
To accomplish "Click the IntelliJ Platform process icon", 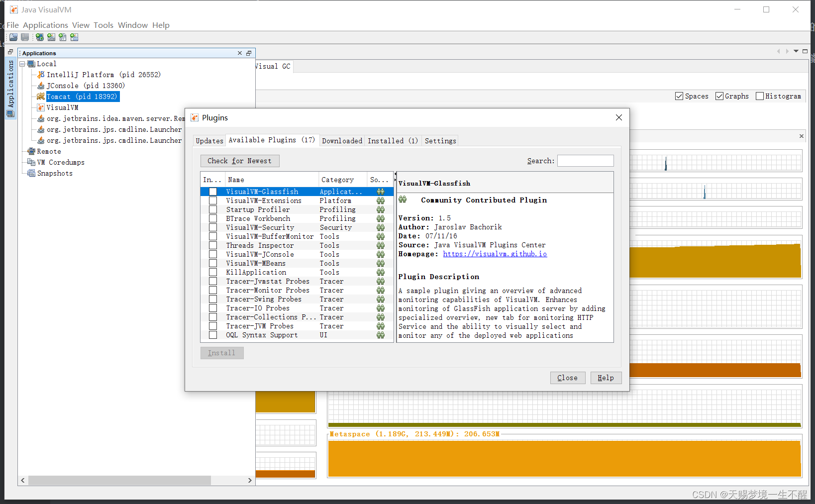I will click(41, 75).
